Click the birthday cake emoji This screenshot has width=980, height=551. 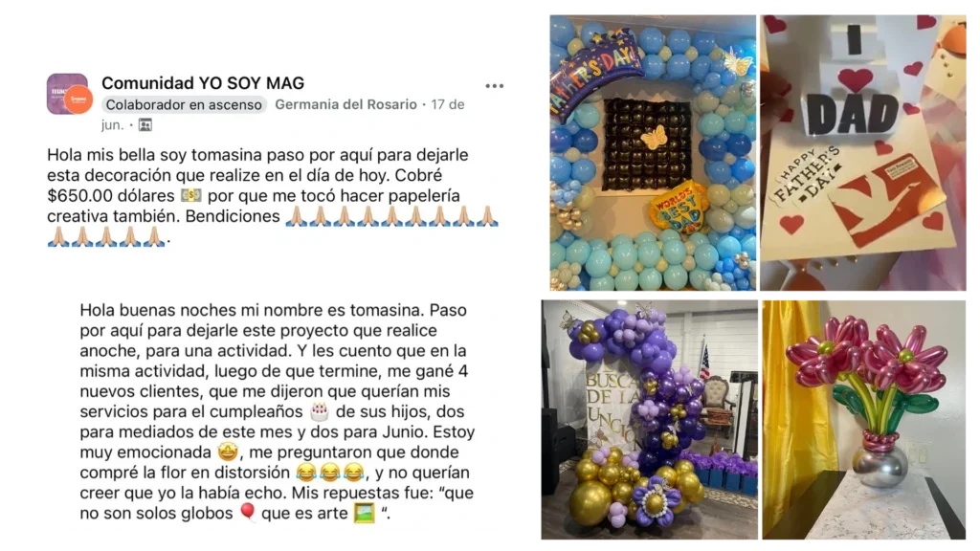(x=320, y=411)
